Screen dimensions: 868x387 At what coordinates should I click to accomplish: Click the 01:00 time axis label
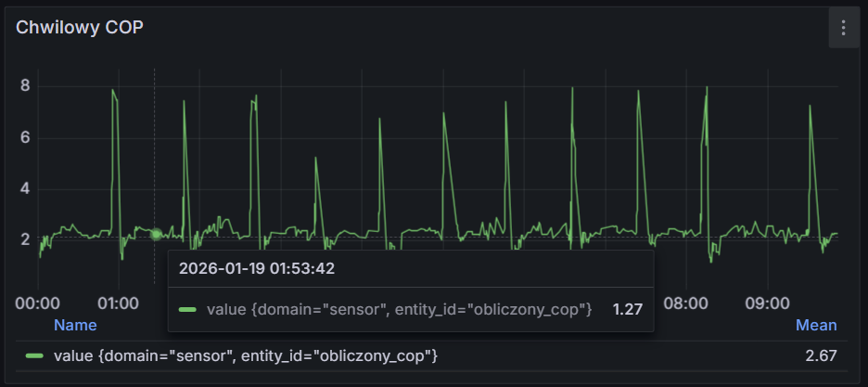118,303
